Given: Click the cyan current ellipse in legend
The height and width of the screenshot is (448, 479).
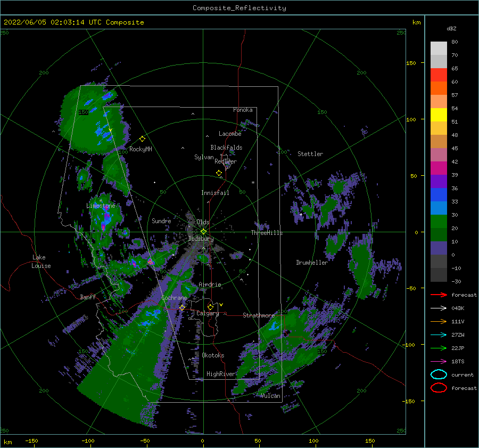Looking at the screenshot, I should click(x=439, y=374).
